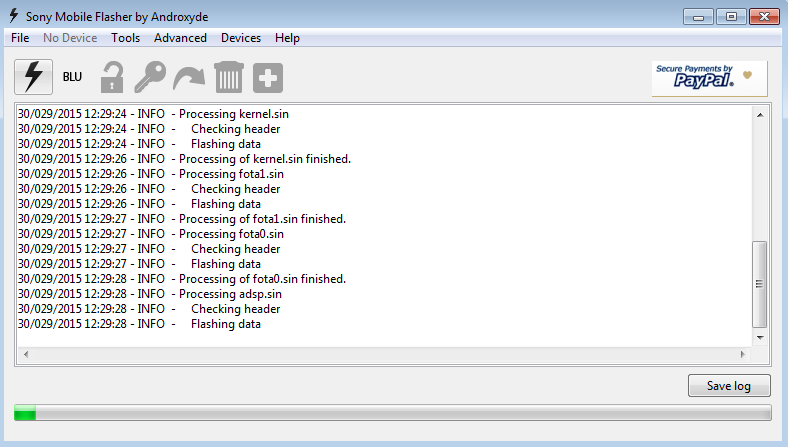Click the log line 'Processing kernel.sin'
The width and height of the screenshot is (788, 447).
point(153,114)
